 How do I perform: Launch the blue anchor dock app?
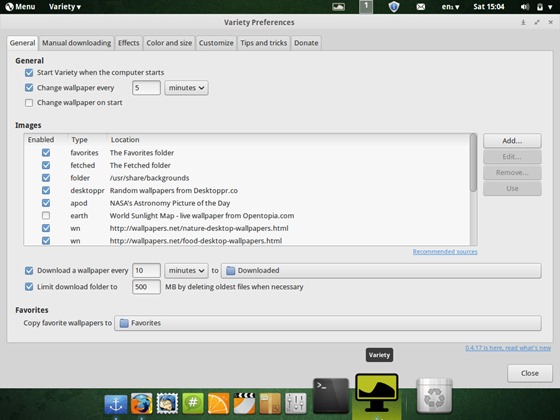(116, 405)
